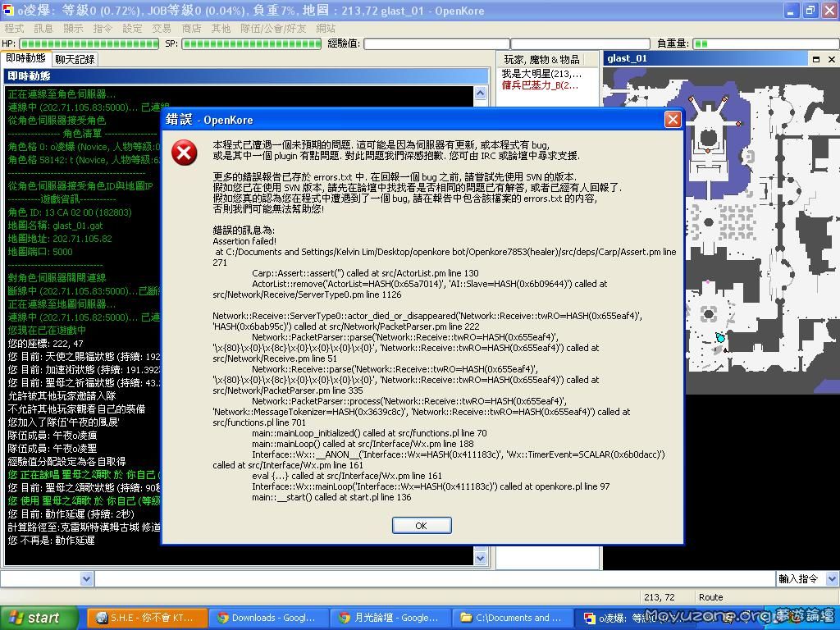Open the 交易 menu
Screen dimensions: 840x630
[162, 29]
